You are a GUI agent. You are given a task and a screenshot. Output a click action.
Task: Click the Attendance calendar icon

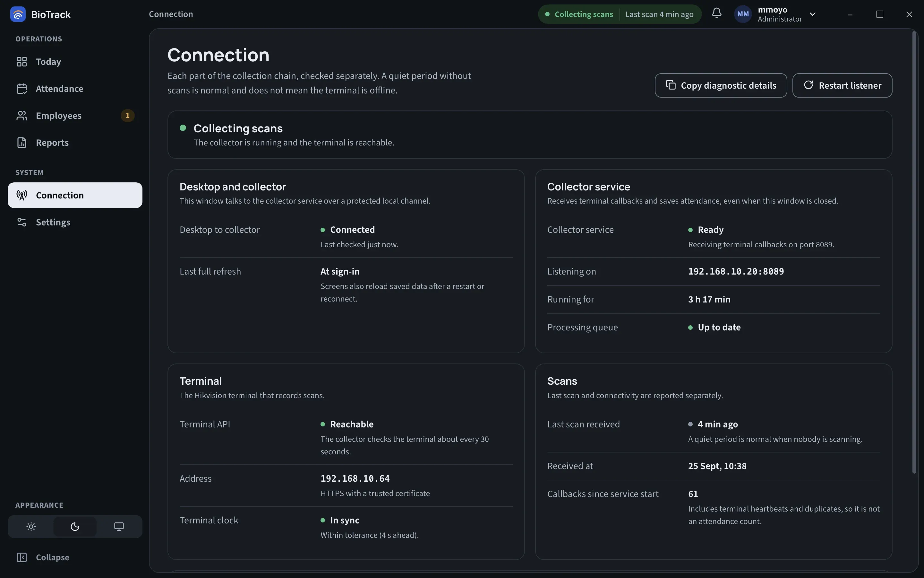coord(22,89)
